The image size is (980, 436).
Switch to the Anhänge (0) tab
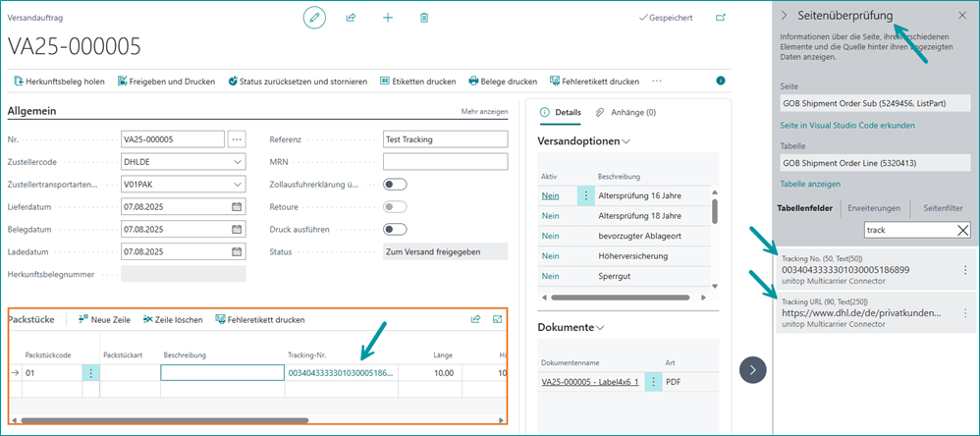[625, 112]
